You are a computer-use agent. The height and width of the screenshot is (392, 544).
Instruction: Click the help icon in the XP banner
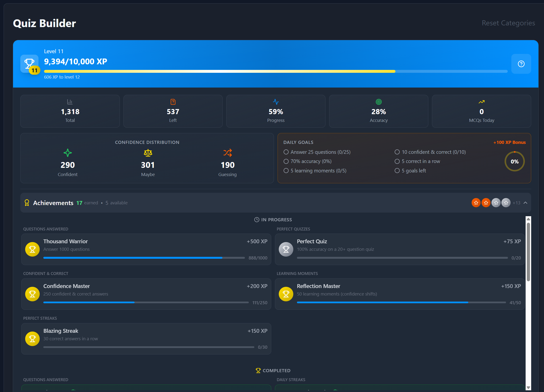[521, 64]
